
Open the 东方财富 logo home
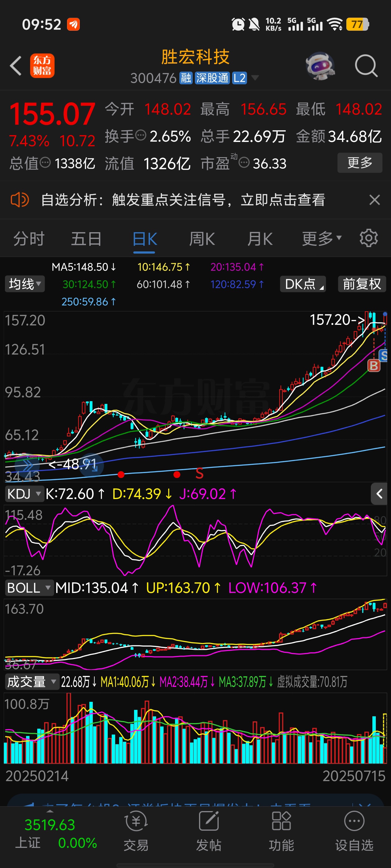pyautogui.click(x=42, y=66)
